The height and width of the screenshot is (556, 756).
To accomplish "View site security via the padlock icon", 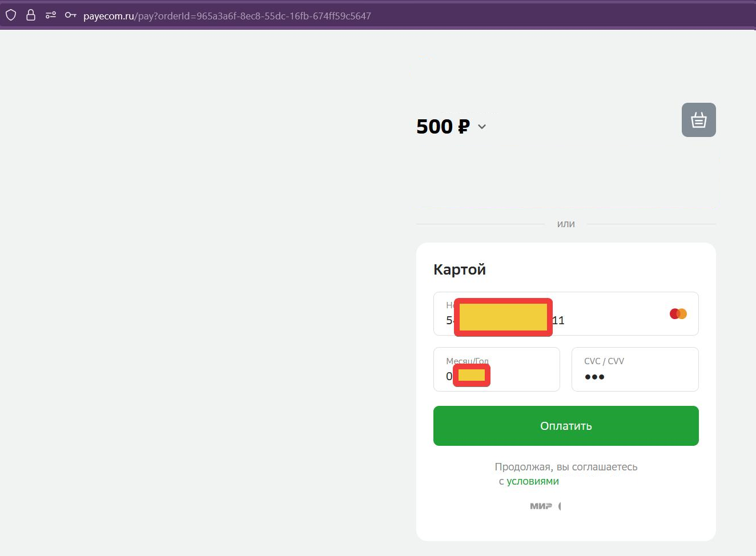I will point(31,15).
